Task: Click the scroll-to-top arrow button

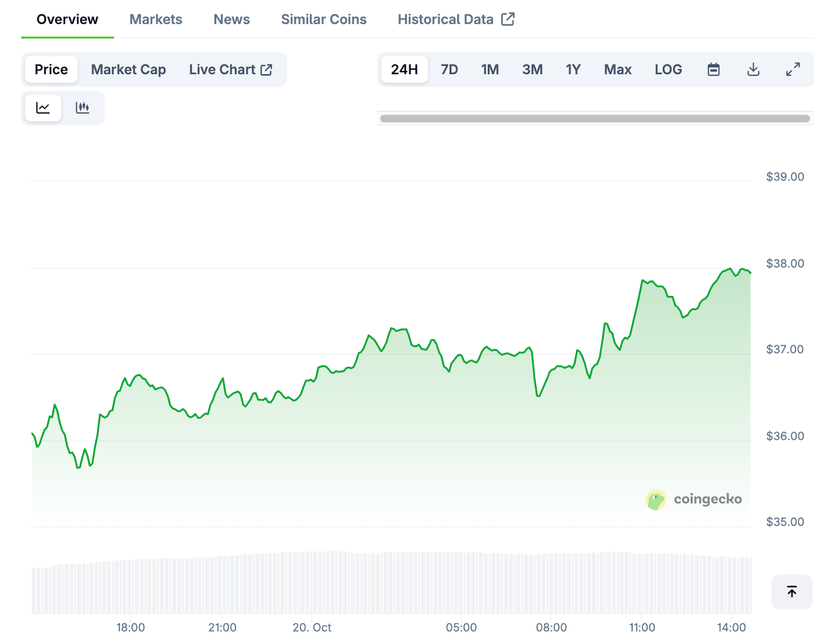Action: tap(791, 591)
